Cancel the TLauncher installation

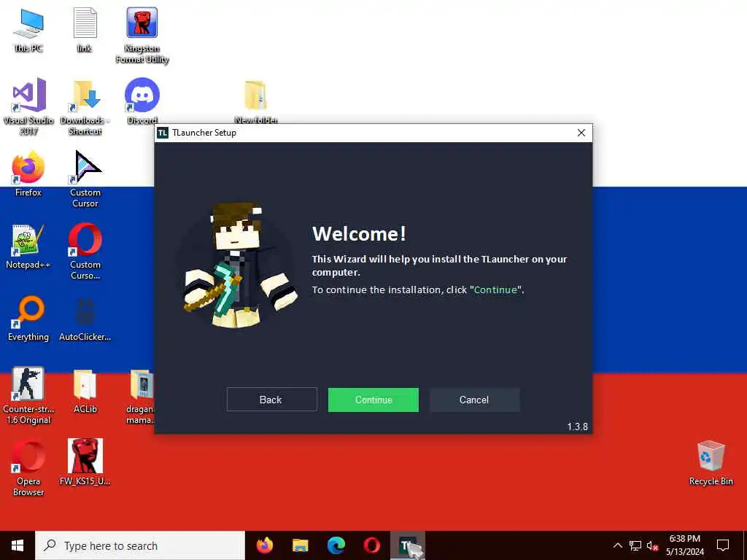(x=474, y=400)
